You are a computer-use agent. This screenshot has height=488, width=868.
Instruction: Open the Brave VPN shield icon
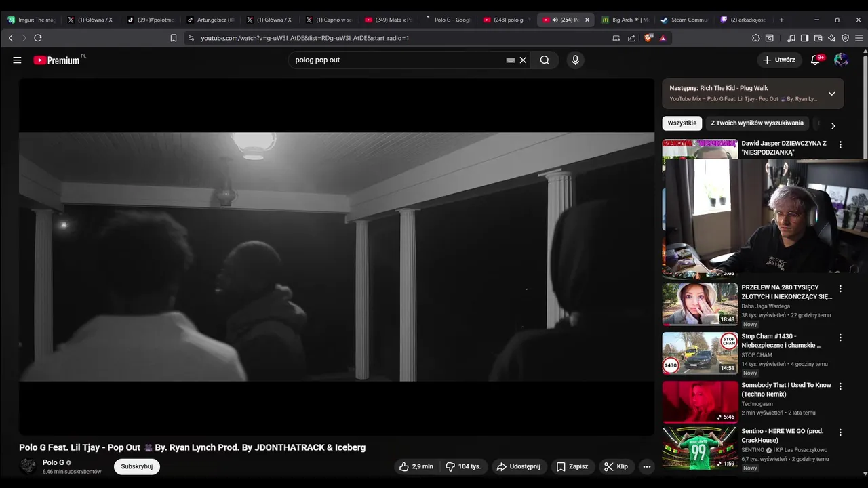(845, 38)
